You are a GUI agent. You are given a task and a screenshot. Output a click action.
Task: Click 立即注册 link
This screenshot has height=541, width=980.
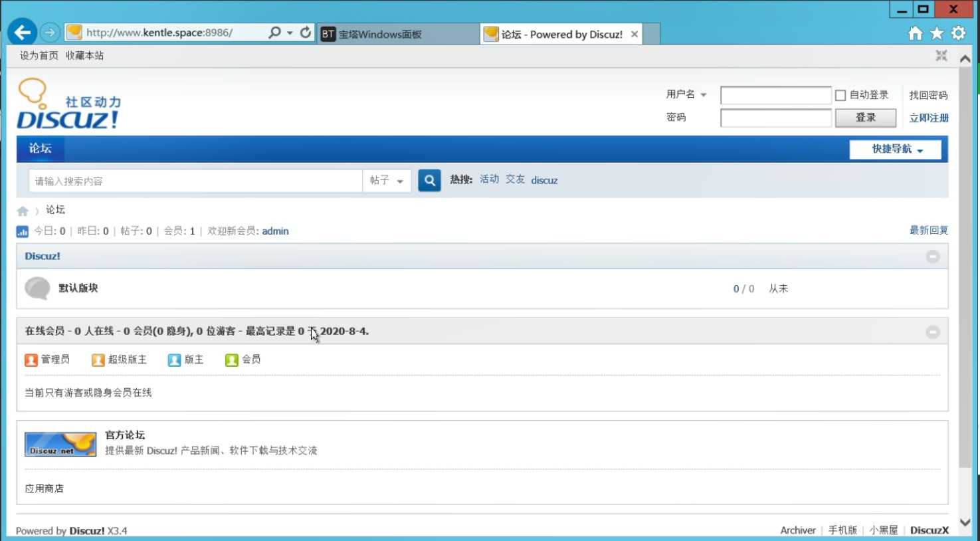[929, 118]
